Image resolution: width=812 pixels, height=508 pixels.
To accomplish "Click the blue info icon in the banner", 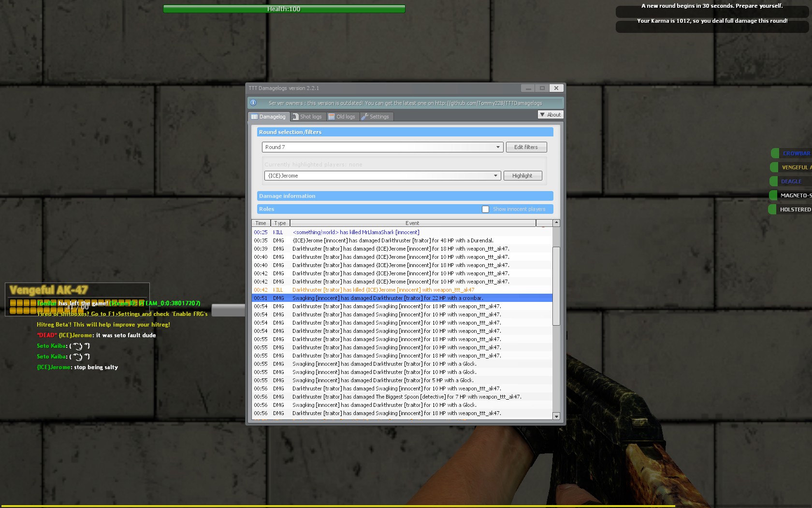I will click(253, 103).
